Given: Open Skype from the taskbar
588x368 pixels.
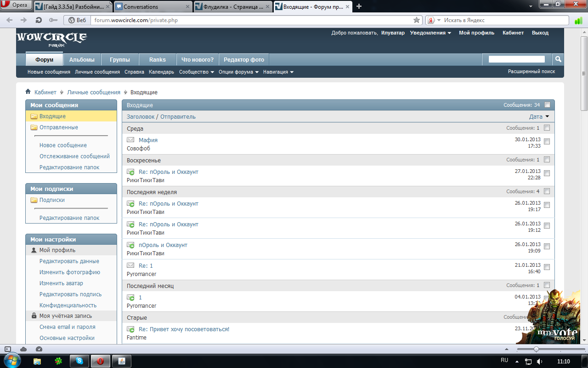Looking at the screenshot, I should click(x=79, y=361).
